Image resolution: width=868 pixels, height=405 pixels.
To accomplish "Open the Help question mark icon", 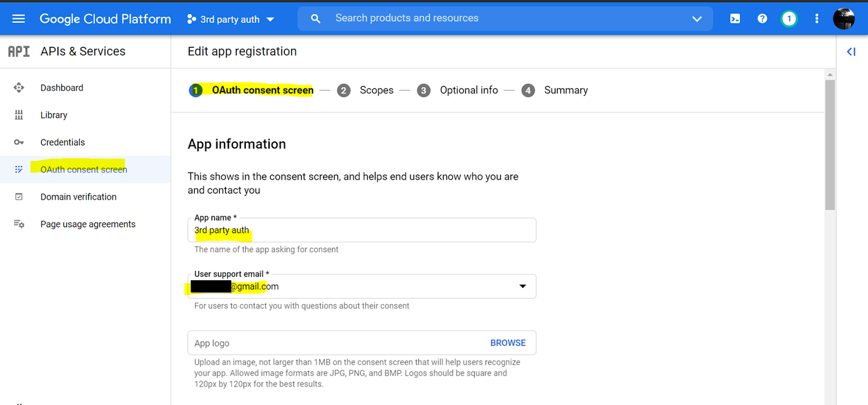I will [762, 19].
